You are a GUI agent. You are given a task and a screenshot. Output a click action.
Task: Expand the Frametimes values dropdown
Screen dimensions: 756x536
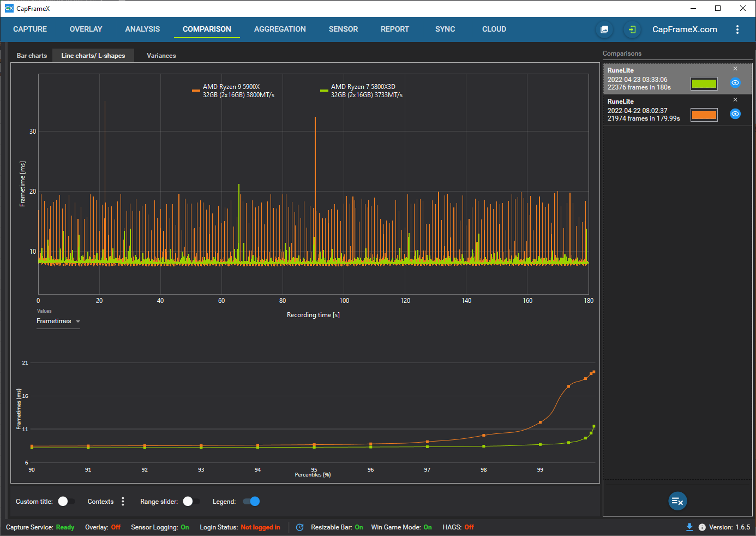coord(58,321)
